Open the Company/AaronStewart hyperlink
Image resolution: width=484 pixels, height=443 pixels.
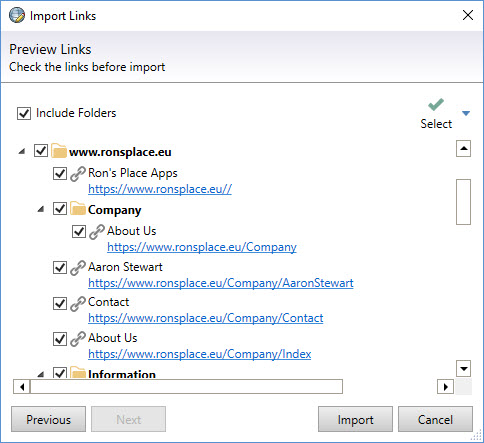[221, 283]
